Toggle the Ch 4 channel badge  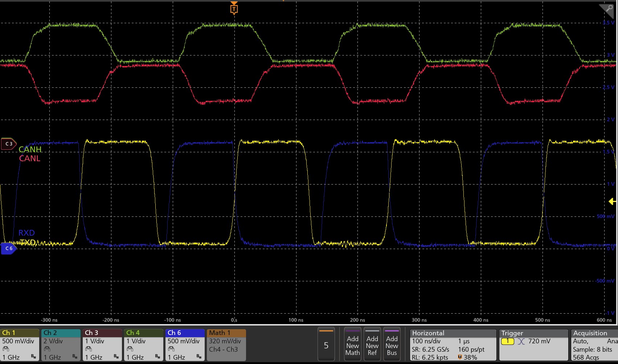coord(143,345)
